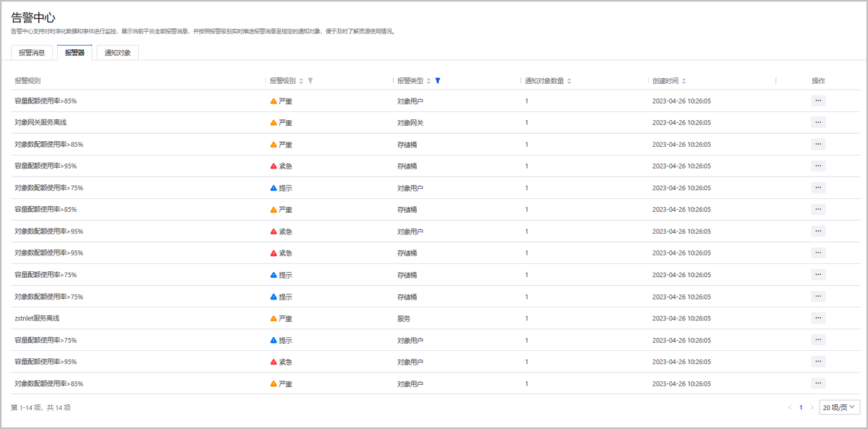868x429 pixels.
Task: Open the 20 项/页 page size dropdown
Action: coord(840,407)
